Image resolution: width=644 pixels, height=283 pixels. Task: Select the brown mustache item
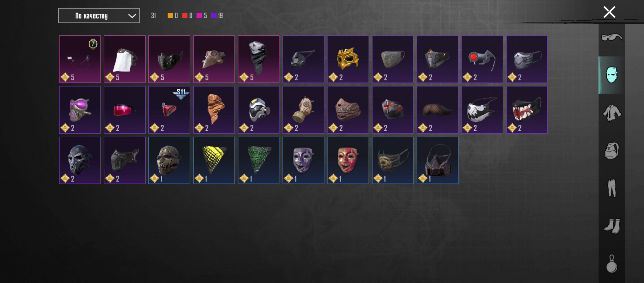[437, 110]
